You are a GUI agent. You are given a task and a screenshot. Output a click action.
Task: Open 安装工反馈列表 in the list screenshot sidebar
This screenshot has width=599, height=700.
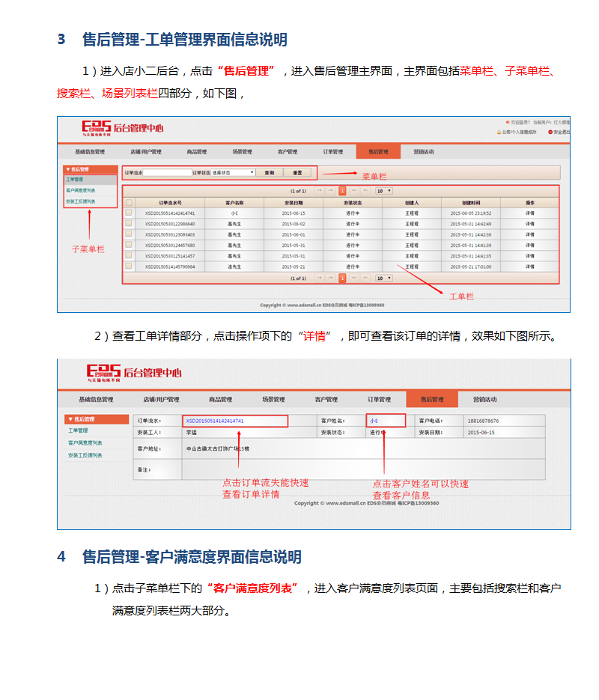click(x=80, y=202)
